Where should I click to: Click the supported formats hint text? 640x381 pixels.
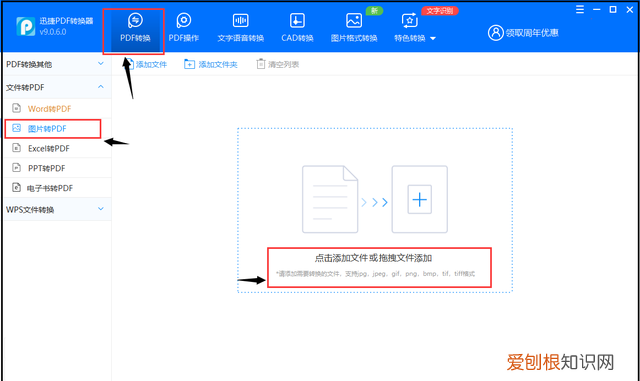375,274
